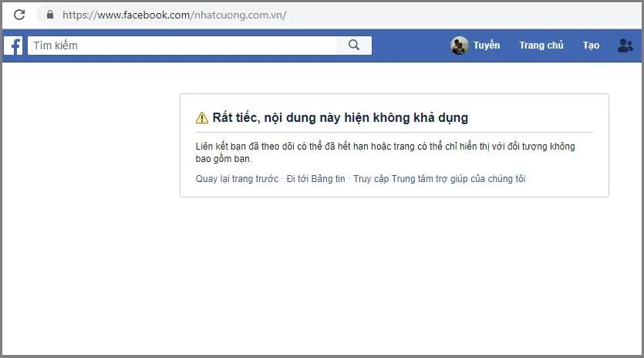Click the Liên kết bạn đã theo dõi paragraph

click(x=385, y=152)
